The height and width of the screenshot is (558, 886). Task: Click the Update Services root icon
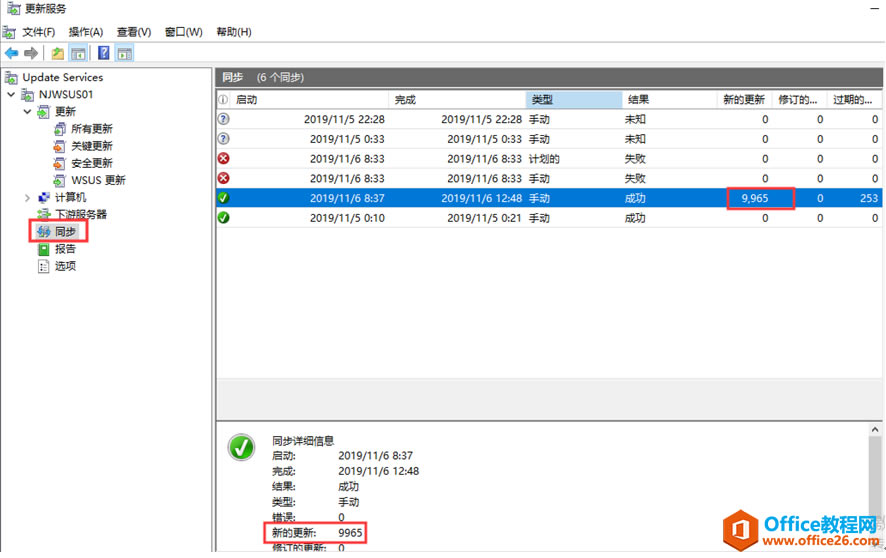(11, 77)
